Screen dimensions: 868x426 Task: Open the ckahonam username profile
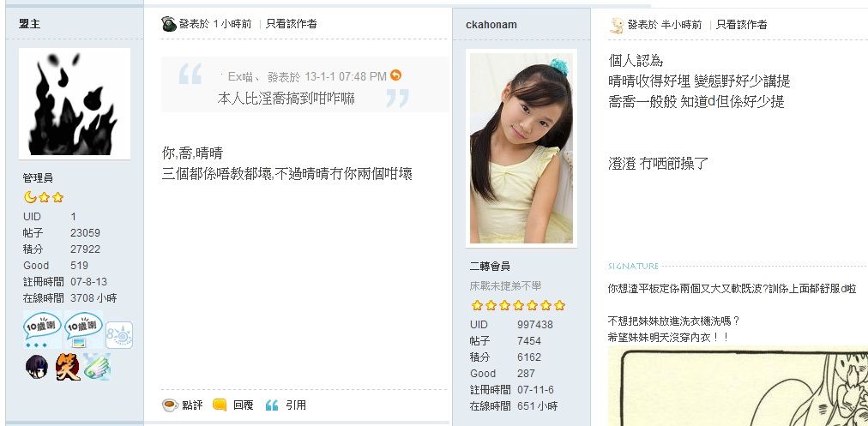coord(491,25)
